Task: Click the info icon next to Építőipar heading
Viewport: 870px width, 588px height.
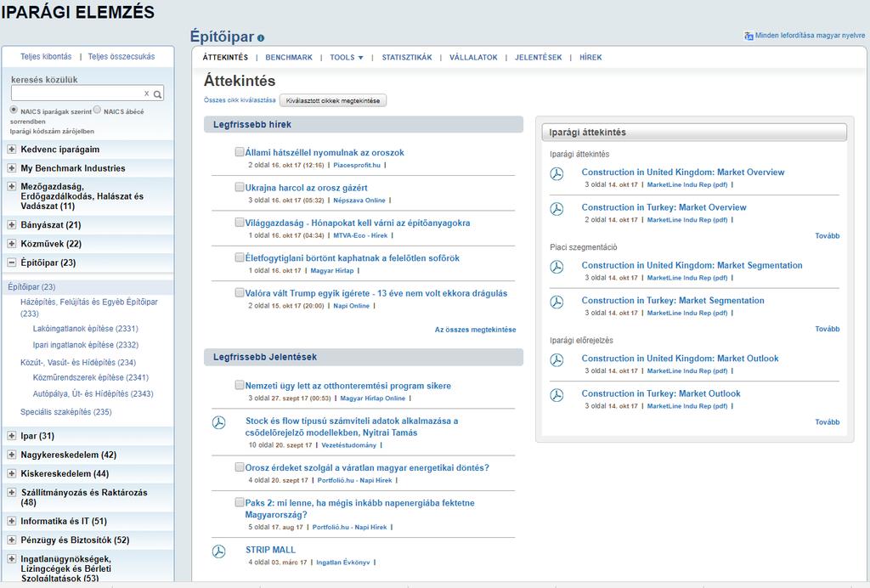Action: point(261,38)
